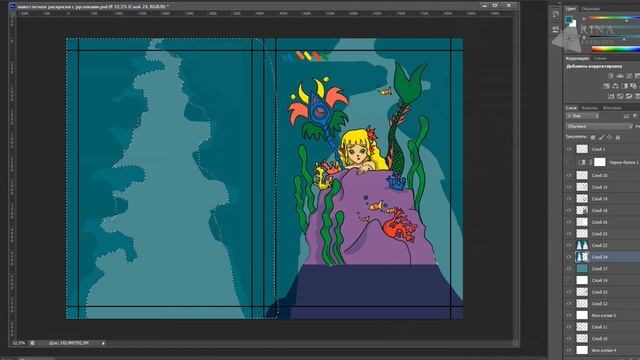Restore the document window size
The image size is (640, 360).
[x=495, y=6]
